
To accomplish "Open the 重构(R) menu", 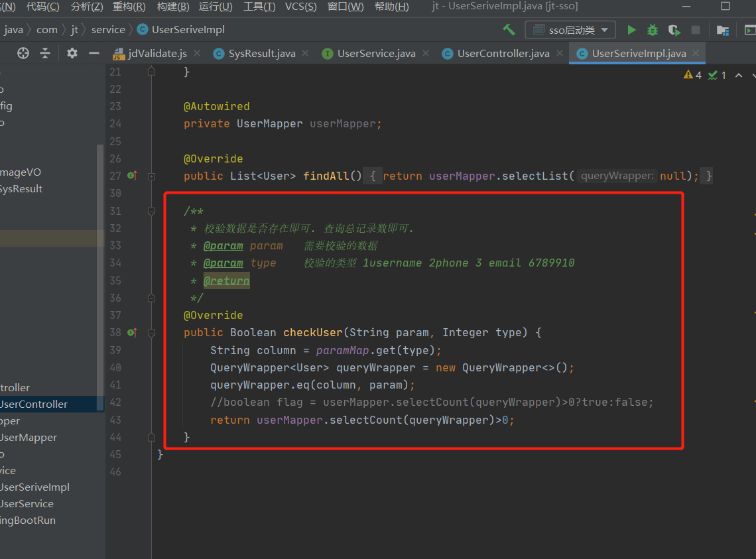I will click(129, 7).
